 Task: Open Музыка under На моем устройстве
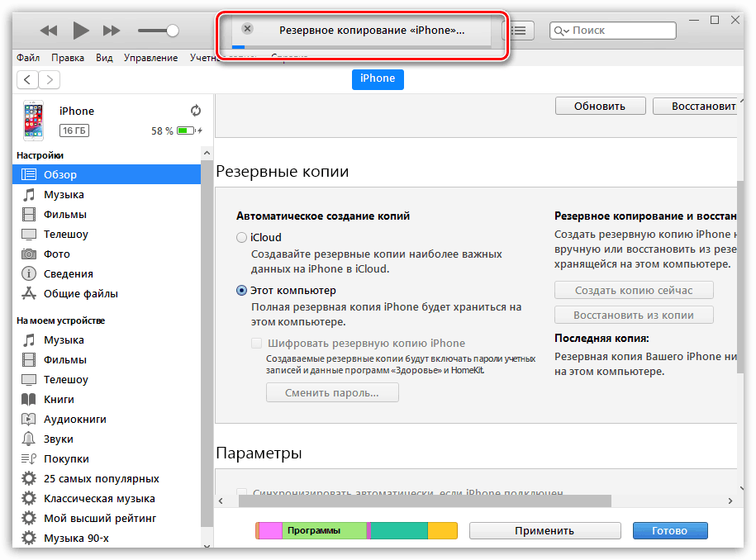(107, 339)
